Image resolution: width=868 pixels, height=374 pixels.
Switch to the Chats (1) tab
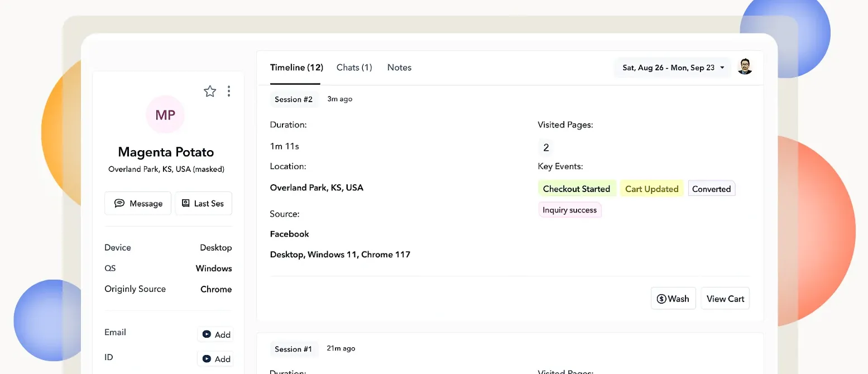pyautogui.click(x=354, y=68)
